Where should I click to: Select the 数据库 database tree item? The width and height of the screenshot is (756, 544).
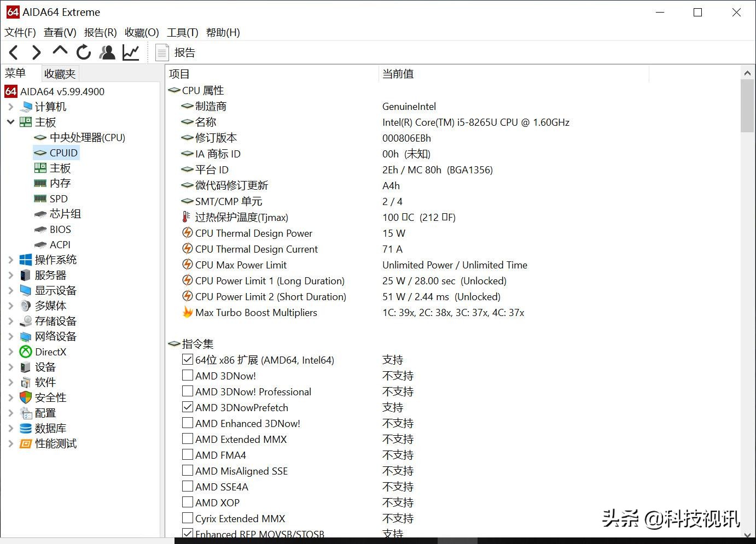tap(43, 428)
